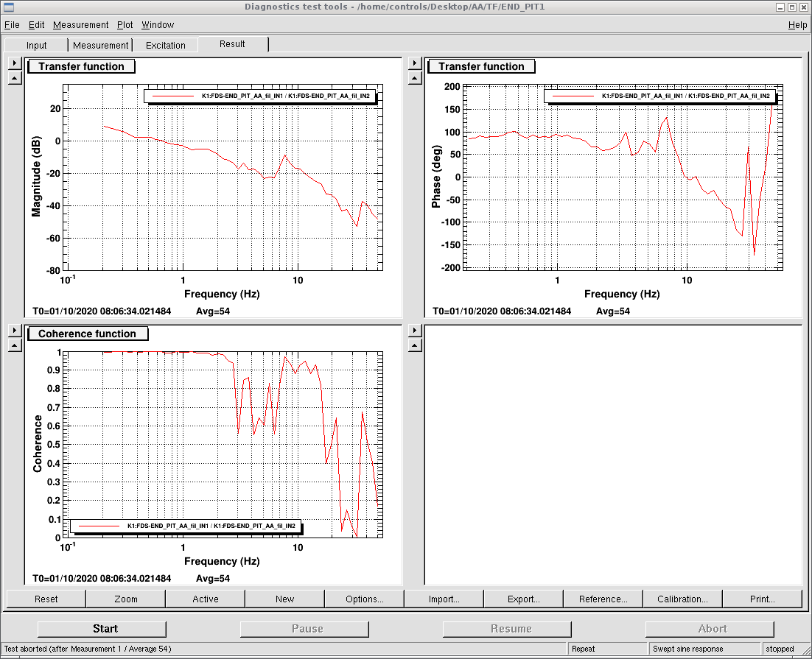The height and width of the screenshot is (659, 812).
Task: Minimize the Diagnostics test tools window
Action: (x=780, y=7)
